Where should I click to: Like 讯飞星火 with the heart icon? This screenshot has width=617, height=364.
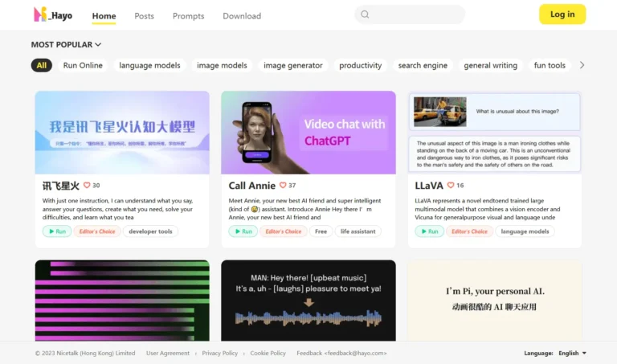pos(87,185)
